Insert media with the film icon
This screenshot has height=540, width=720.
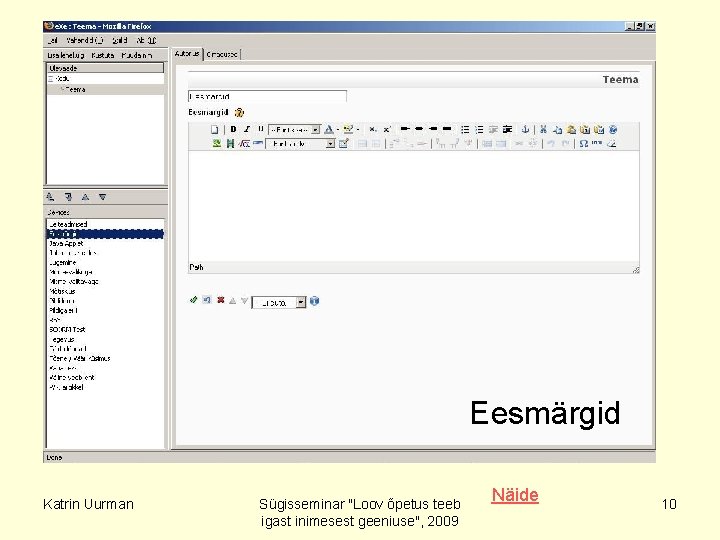coord(231,144)
